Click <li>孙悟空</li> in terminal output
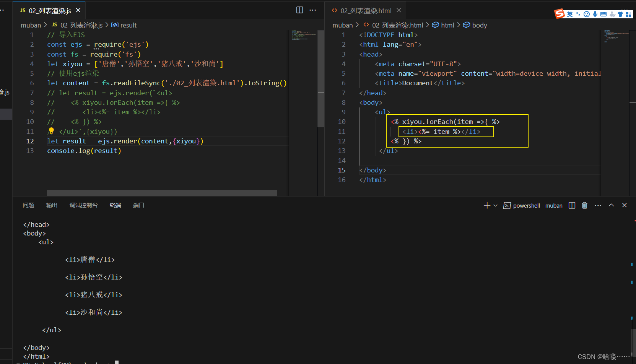The width and height of the screenshot is (636, 364). click(x=94, y=277)
